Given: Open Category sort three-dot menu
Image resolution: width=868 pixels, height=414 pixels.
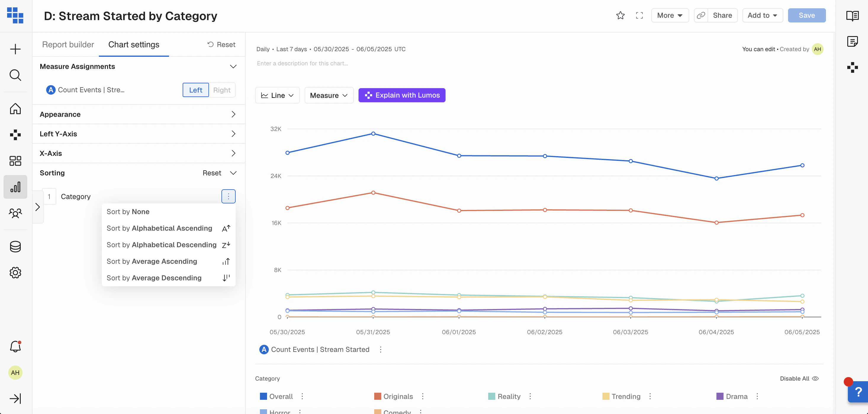Looking at the screenshot, I should click(228, 196).
